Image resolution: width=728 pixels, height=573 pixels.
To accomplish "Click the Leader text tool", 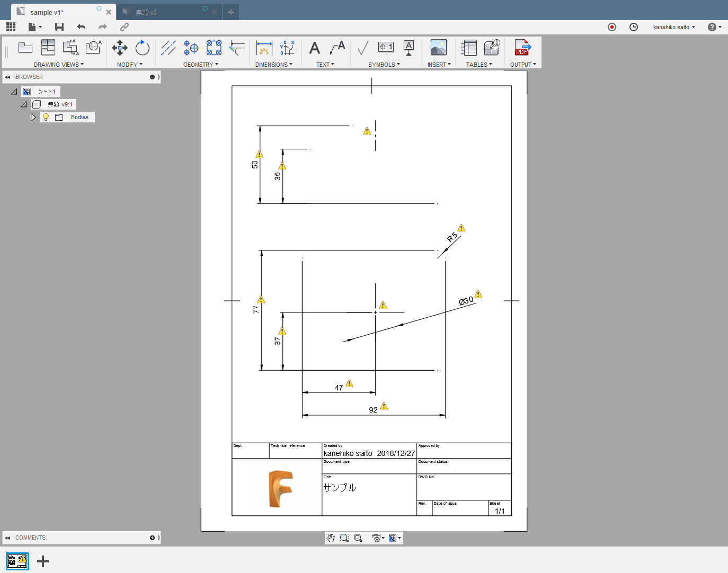I will [x=338, y=48].
